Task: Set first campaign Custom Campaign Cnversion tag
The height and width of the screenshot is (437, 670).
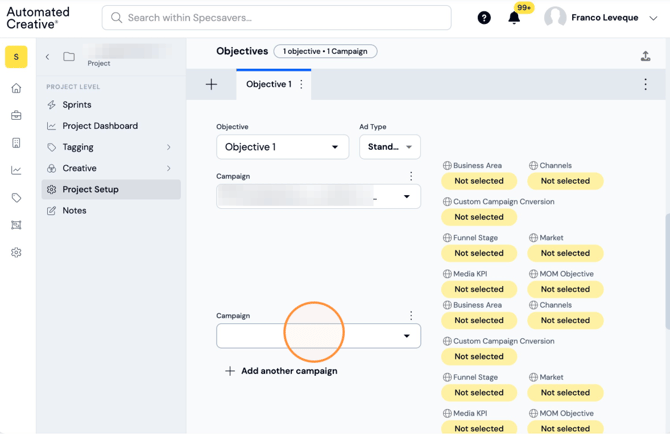Action: pos(479,217)
